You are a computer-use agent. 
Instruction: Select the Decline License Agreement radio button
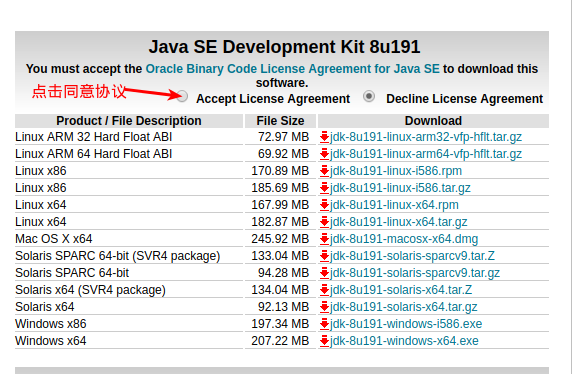click(369, 96)
